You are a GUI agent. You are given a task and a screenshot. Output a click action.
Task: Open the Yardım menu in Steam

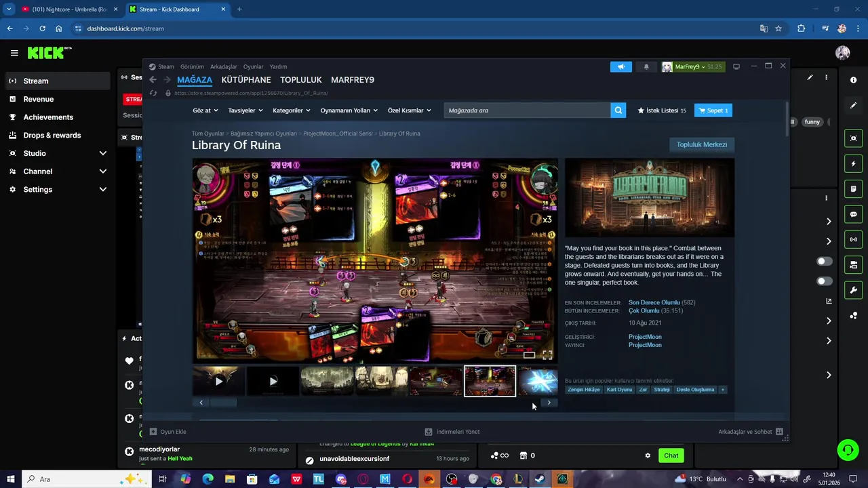coord(278,66)
